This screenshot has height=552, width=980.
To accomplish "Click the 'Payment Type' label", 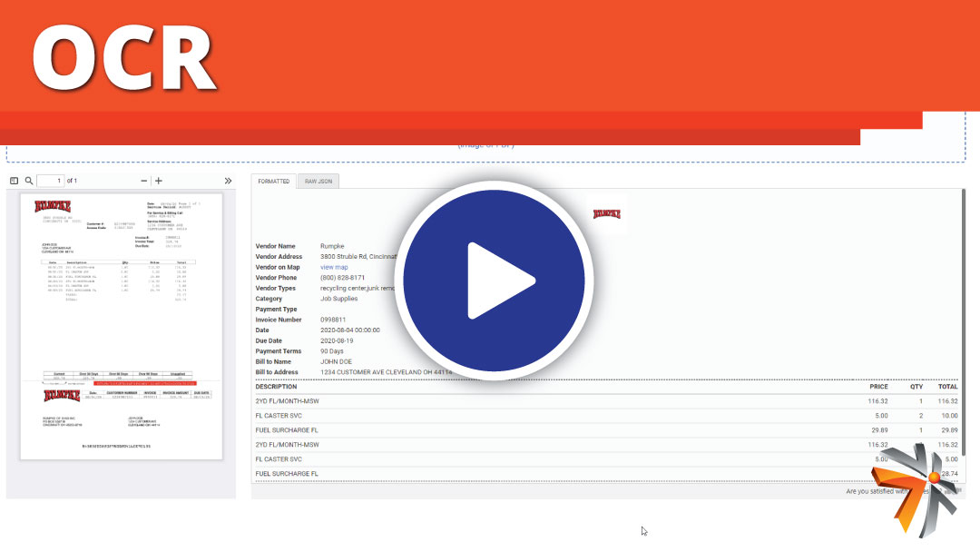I will point(276,310).
